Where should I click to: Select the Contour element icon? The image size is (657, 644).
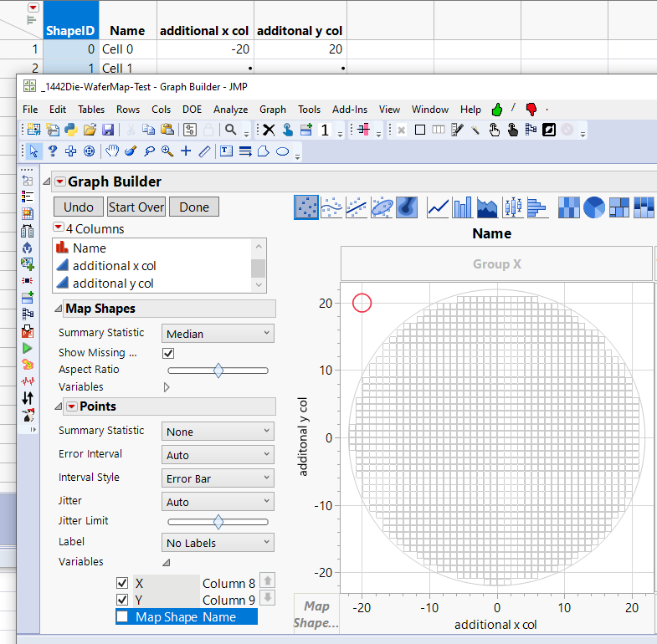[x=407, y=207]
